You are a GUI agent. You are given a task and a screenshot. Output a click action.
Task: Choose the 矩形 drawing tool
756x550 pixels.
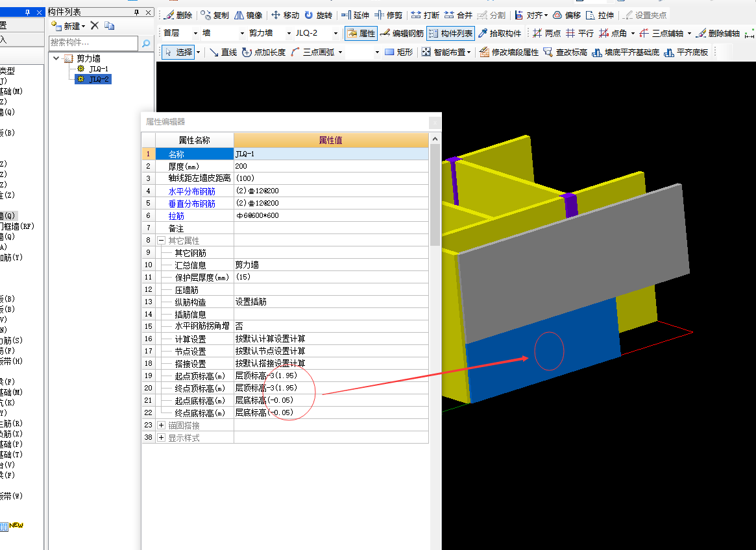pyautogui.click(x=399, y=52)
